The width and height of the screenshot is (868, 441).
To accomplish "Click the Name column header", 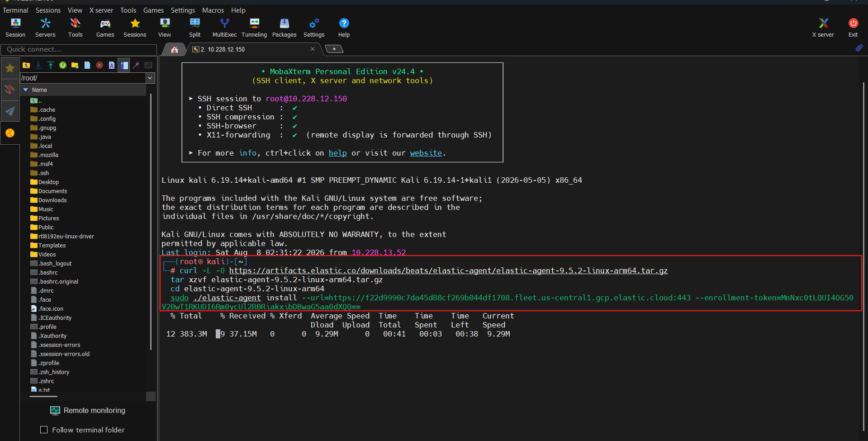I will [x=84, y=90].
